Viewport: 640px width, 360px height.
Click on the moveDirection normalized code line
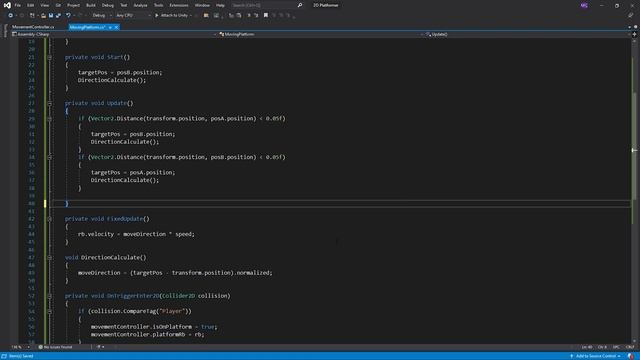[175, 273]
